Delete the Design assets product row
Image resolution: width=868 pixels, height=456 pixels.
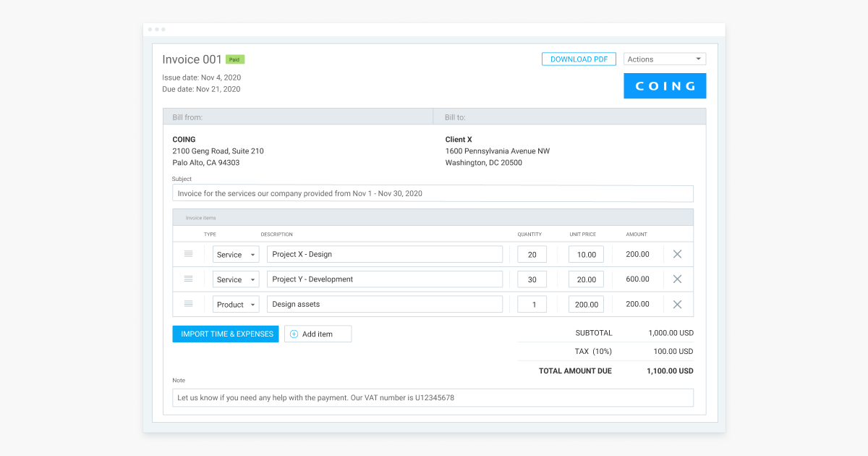coord(678,303)
